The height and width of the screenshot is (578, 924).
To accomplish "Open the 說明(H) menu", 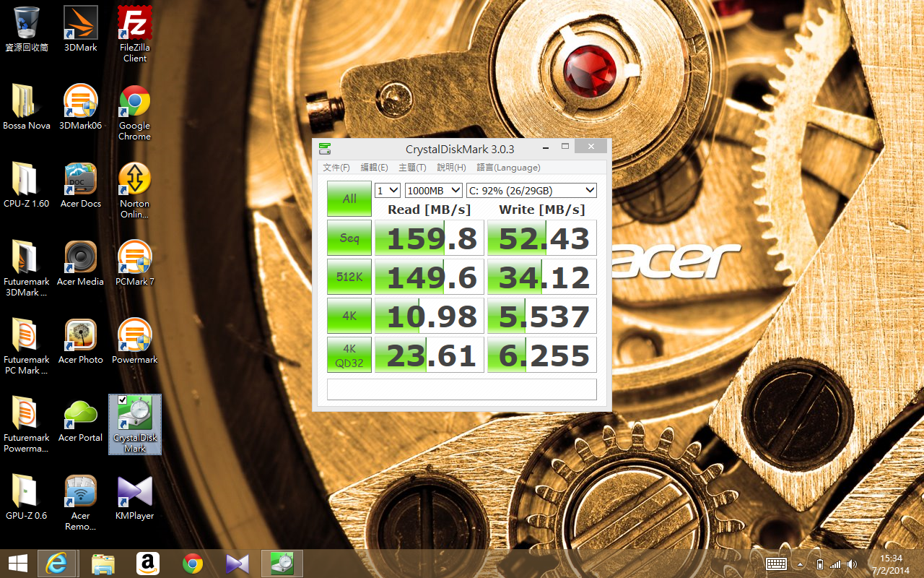I will point(451,168).
